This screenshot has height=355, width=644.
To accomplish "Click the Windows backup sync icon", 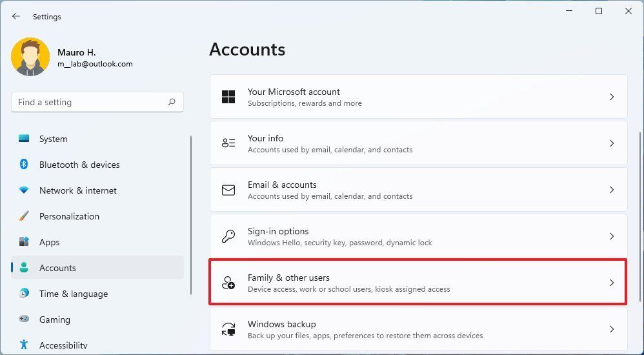I will pyautogui.click(x=228, y=329).
